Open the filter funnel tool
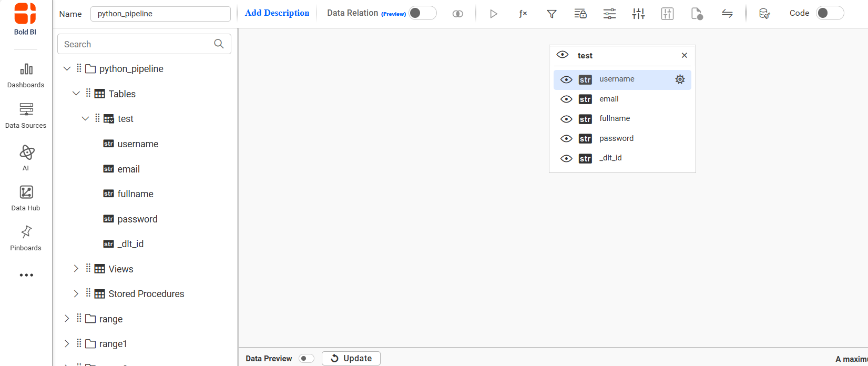 click(x=552, y=14)
